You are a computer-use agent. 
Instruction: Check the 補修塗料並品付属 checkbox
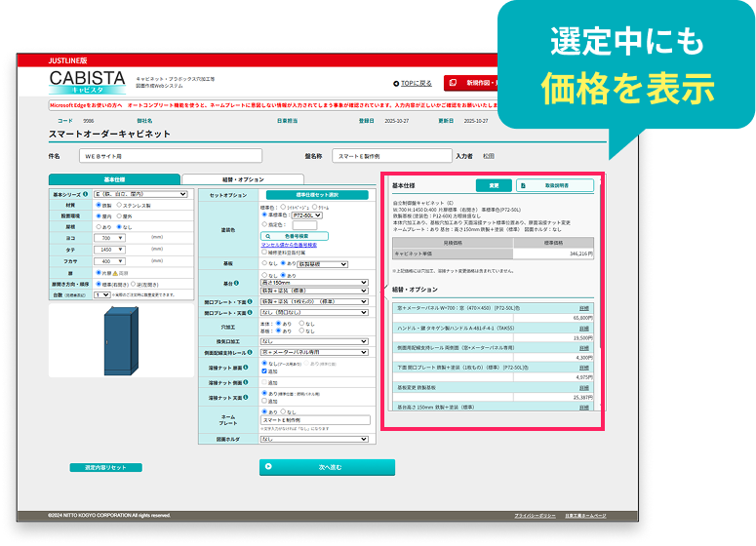click(x=264, y=252)
